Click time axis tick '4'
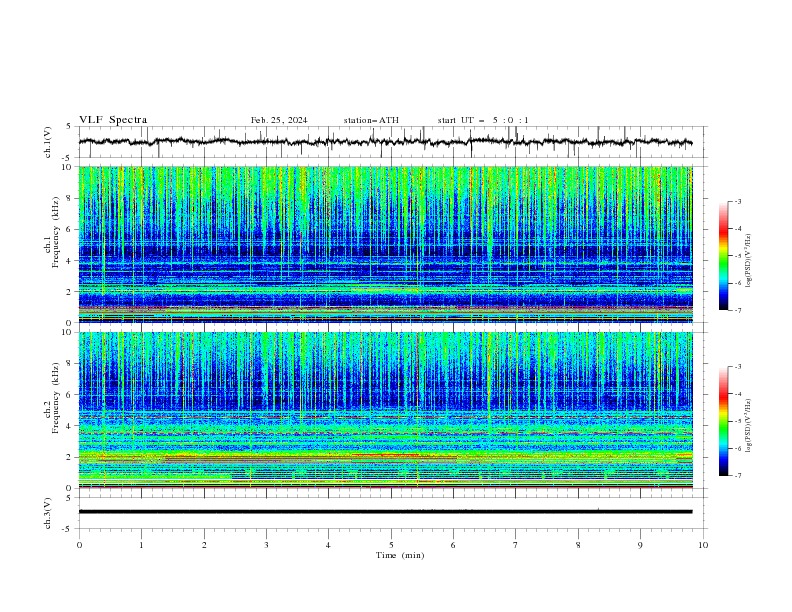792x612 pixels. 328,545
